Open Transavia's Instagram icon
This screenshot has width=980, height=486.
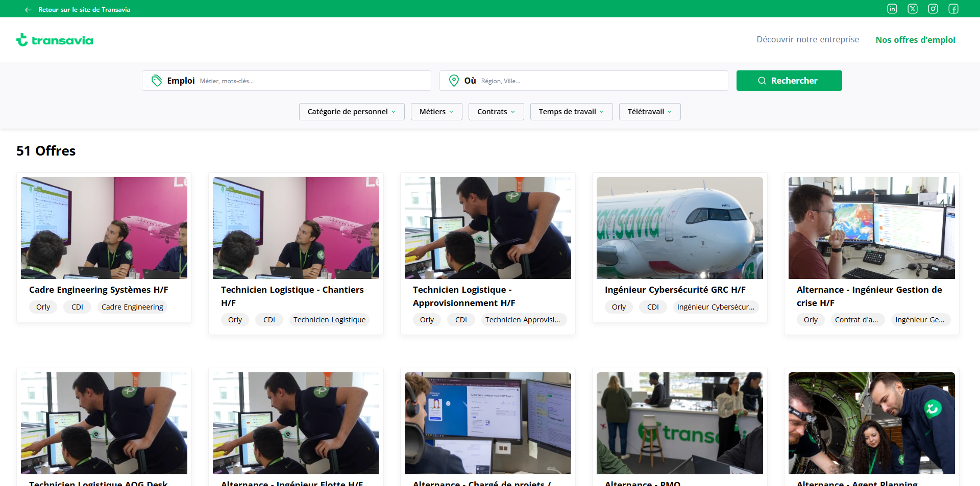(933, 9)
